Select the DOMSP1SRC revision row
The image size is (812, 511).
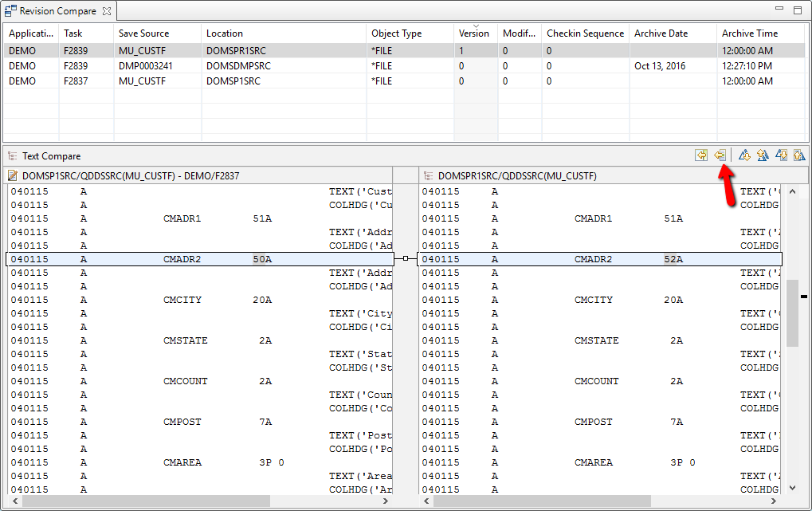233,81
